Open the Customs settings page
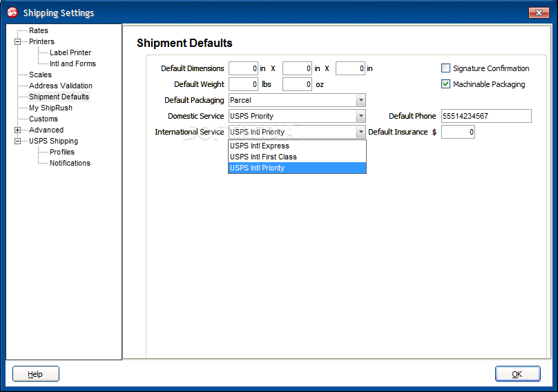Screen dimensions: 558x392 (x=44, y=119)
